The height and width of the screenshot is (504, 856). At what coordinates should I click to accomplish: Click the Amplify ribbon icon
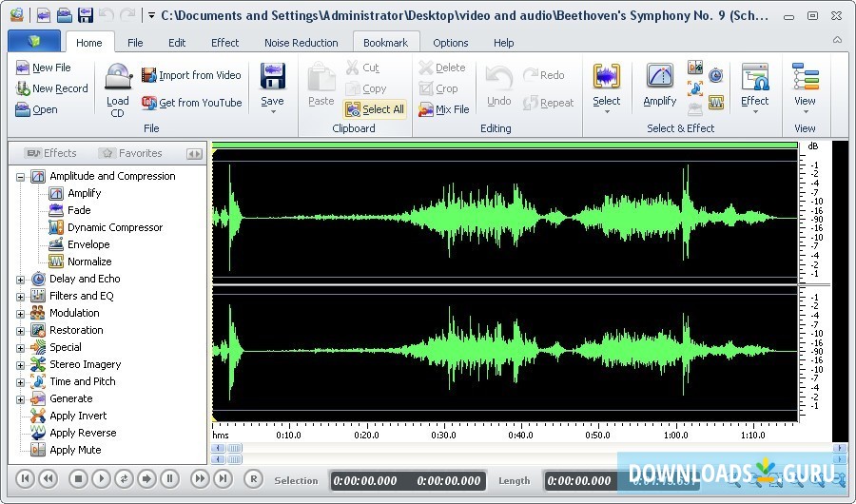(659, 78)
